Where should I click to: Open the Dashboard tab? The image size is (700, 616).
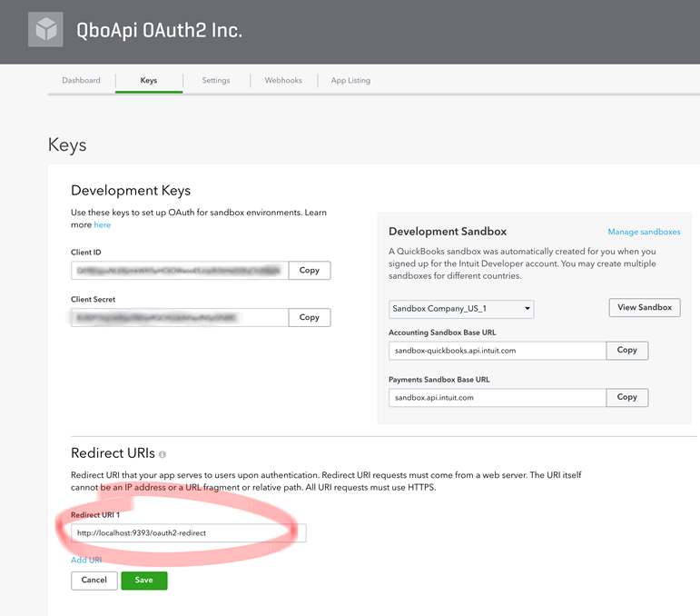coord(81,80)
